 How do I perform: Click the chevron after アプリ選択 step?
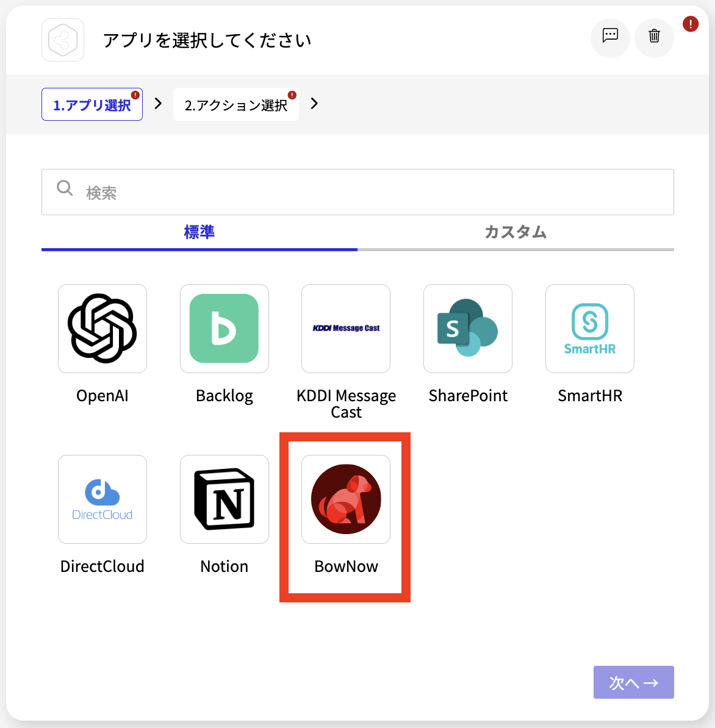158,104
